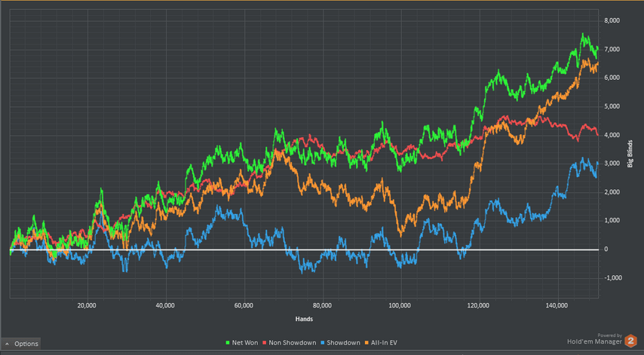644x355 pixels.
Task: Click the green Net Won legend swatch
Action: click(x=228, y=343)
